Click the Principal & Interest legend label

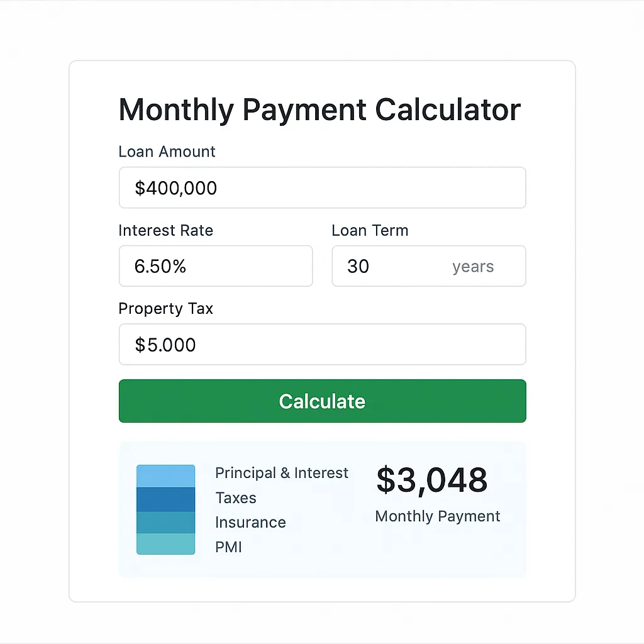click(282, 473)
